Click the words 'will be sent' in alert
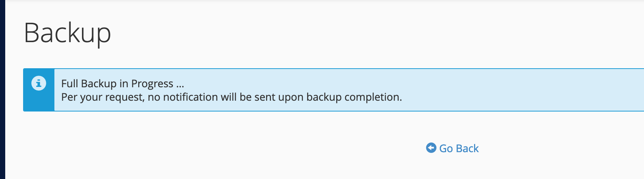The height and width of the screenshot is (179, 644). point(247,97)
